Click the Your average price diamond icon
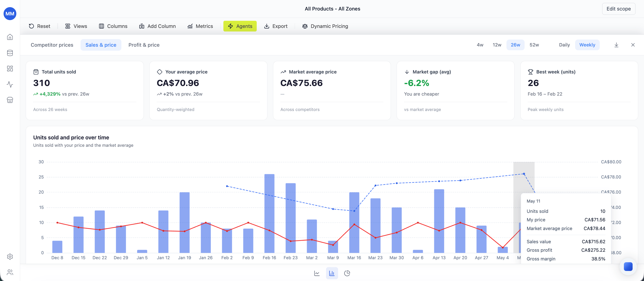644x281 pixels. coord(159,72)
